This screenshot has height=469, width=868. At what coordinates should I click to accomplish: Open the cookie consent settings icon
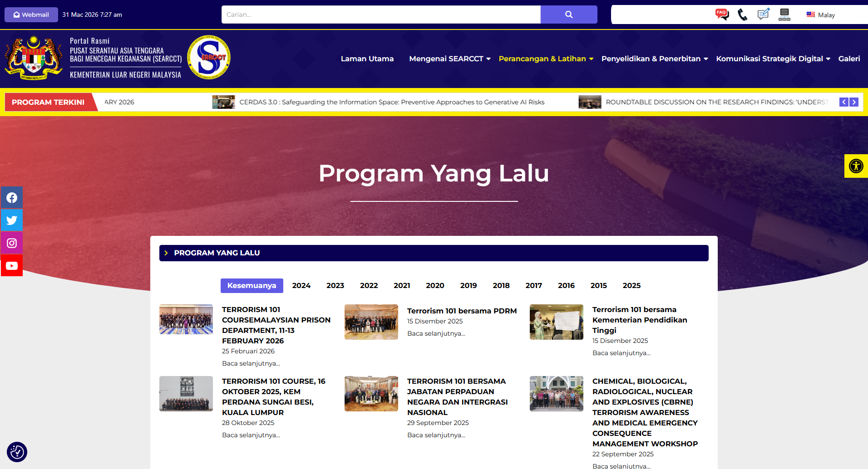coord(17,452)
